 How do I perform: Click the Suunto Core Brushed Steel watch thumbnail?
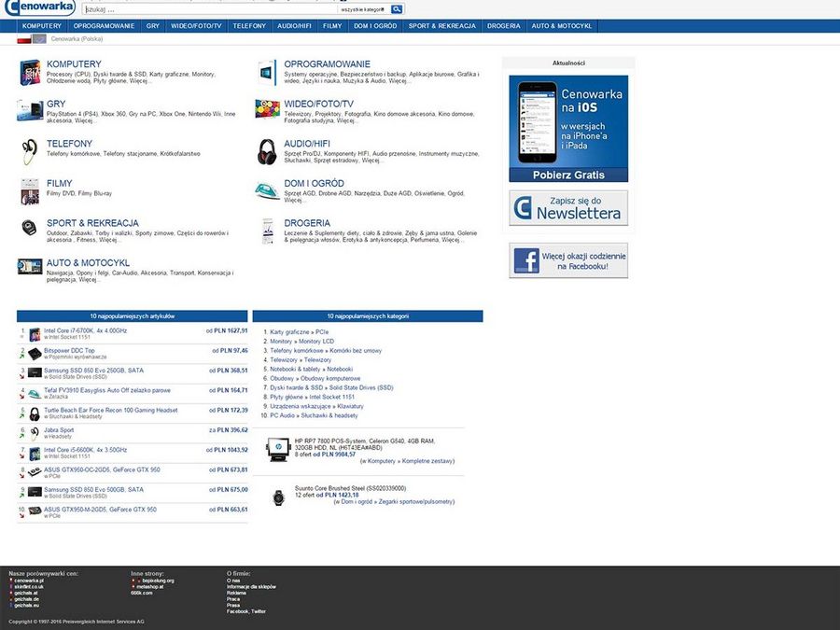277,497
